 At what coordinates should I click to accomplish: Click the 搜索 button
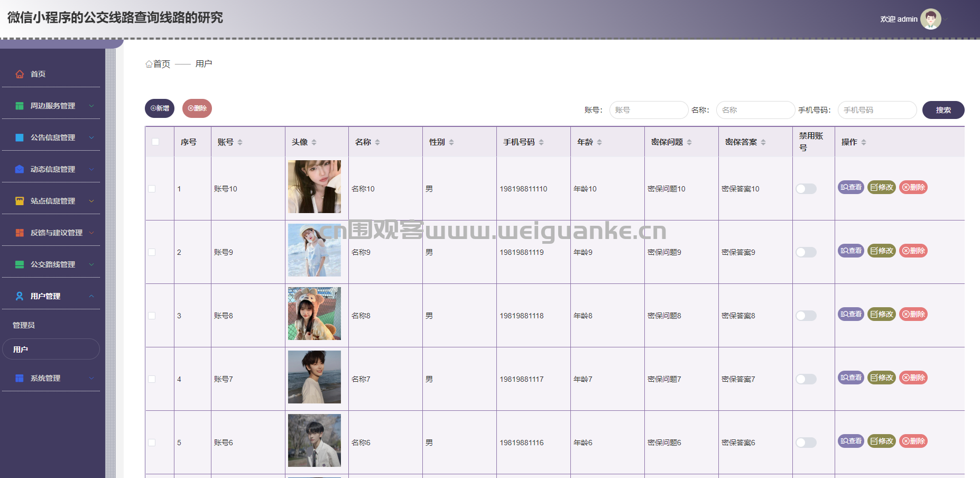pos(943,110)
